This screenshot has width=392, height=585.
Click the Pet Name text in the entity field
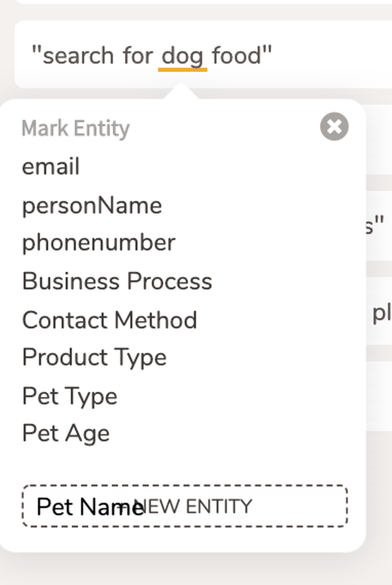pyautogui.click(x=90, y=505)
